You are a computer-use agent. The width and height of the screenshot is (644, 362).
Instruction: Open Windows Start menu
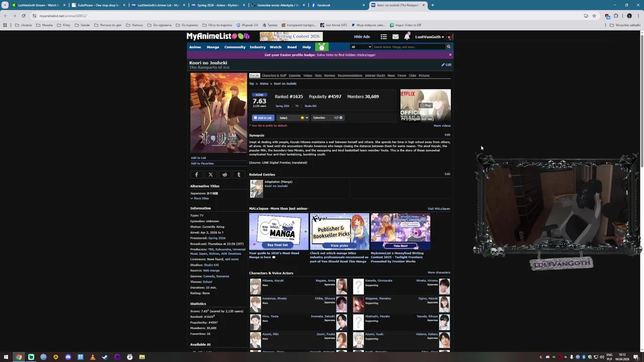coord(6,357)
